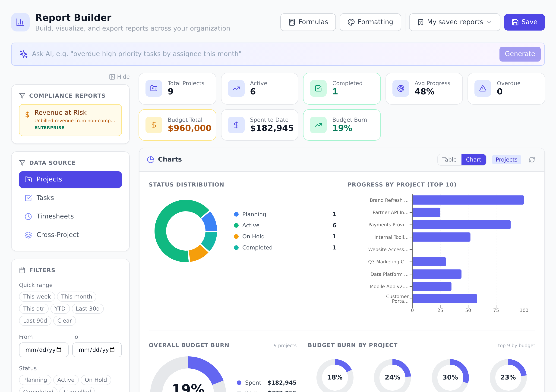Click the Planning blue legend swatch
This screenshot has width=556, height=392.
click(x=236, y=214)
